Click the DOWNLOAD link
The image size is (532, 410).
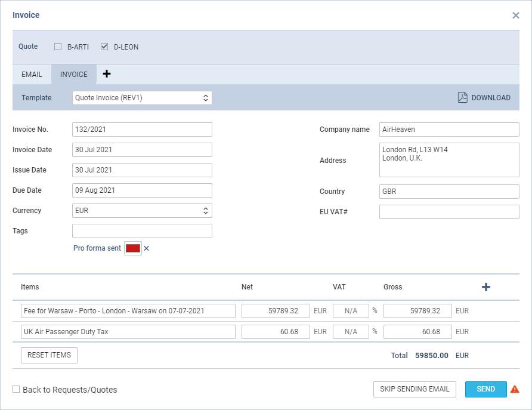(491, 98)
